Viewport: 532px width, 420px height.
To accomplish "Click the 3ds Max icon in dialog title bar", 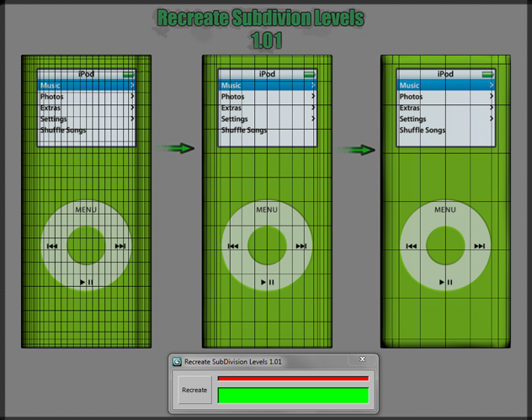I will pyautogui.click(x=178, y=361).
